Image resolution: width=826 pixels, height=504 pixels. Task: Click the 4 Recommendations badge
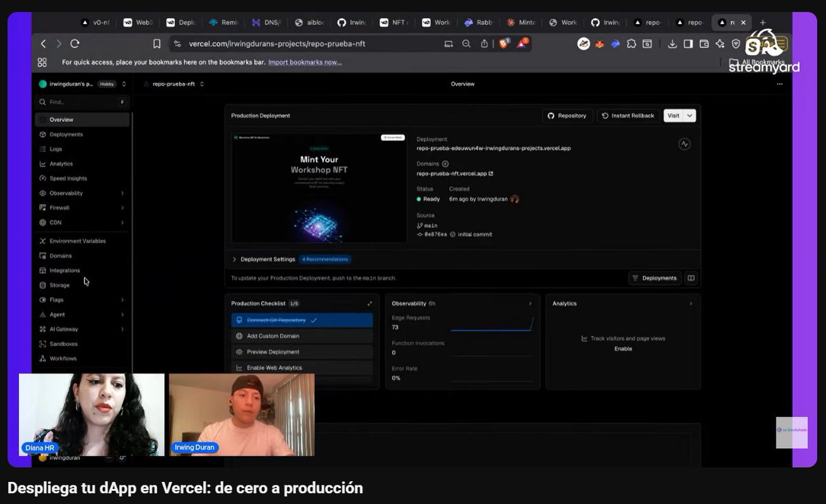pos(325,259)
